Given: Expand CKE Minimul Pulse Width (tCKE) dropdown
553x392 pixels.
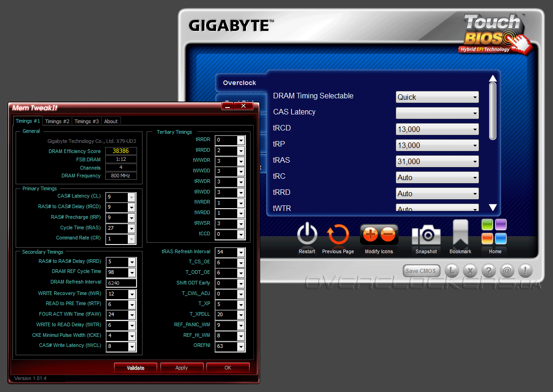Looking at the screenshot, I should (132, 336).
